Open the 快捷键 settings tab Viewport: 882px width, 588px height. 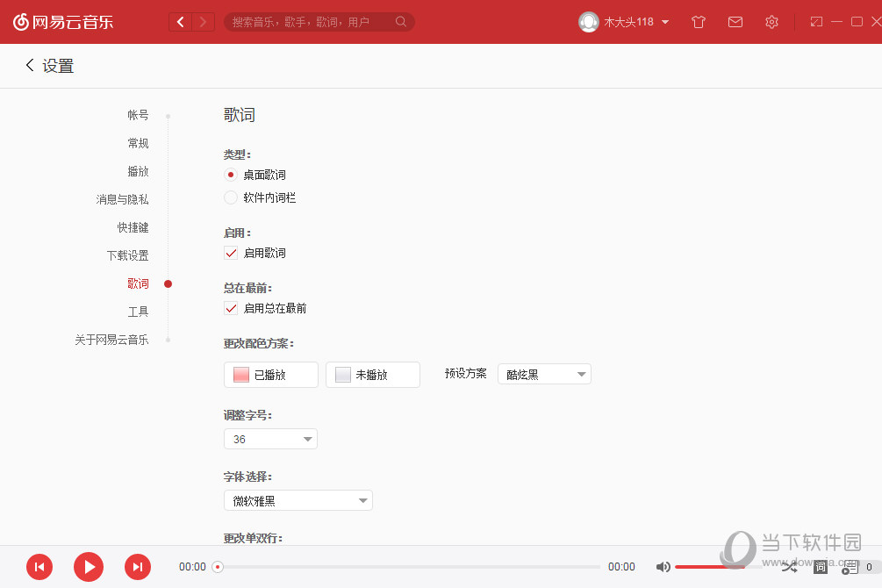point(133,226)
